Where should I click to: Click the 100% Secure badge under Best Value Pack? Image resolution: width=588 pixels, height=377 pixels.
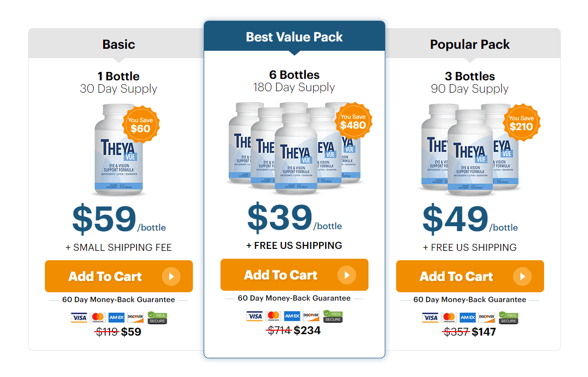333,316
